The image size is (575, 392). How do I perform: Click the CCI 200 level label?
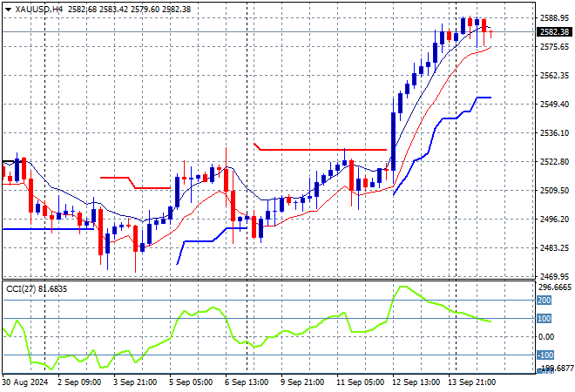(x=544, y=301)
